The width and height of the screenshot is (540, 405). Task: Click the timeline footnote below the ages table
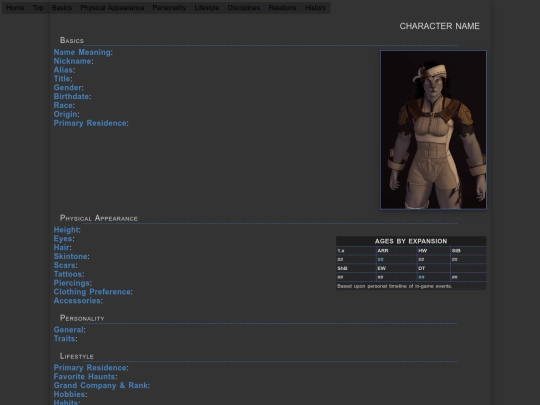394,286
